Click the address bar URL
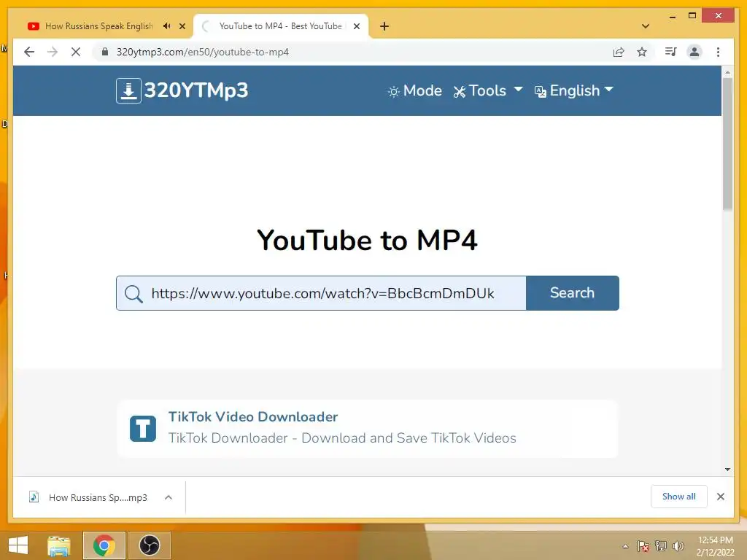Screen dimensions: 747x560 203,52
